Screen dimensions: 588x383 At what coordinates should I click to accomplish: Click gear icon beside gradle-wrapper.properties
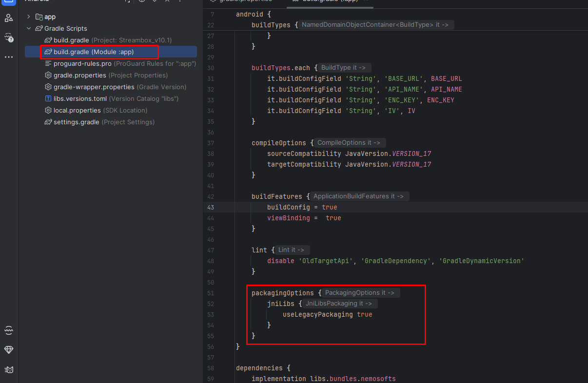click(x=48, y=87)
